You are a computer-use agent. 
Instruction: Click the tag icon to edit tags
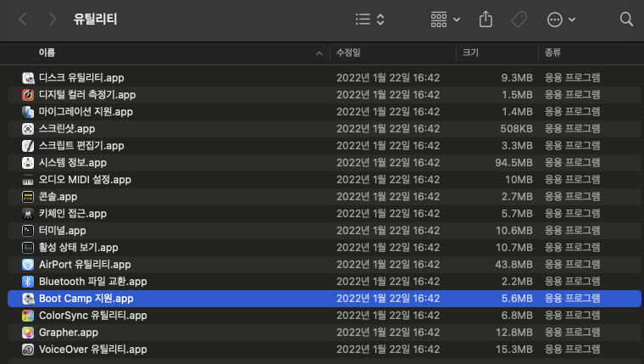pyautogui.click(x=519, y=20)
